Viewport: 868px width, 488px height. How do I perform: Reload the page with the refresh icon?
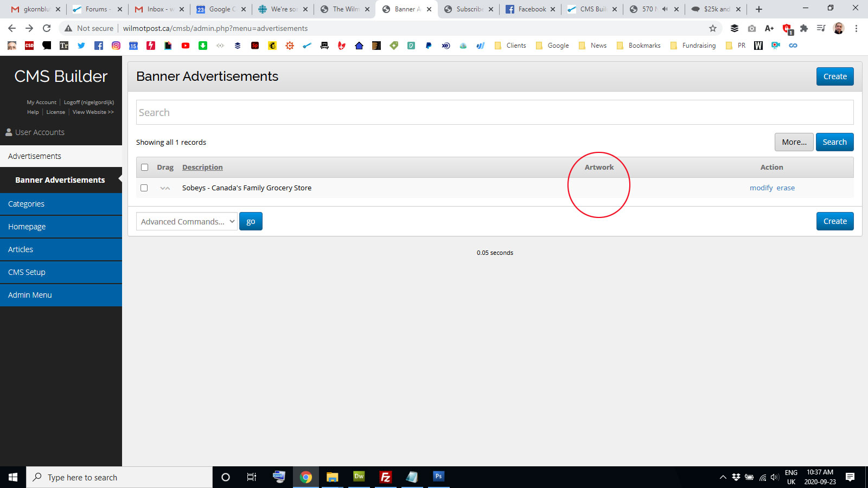coord(47,28)
